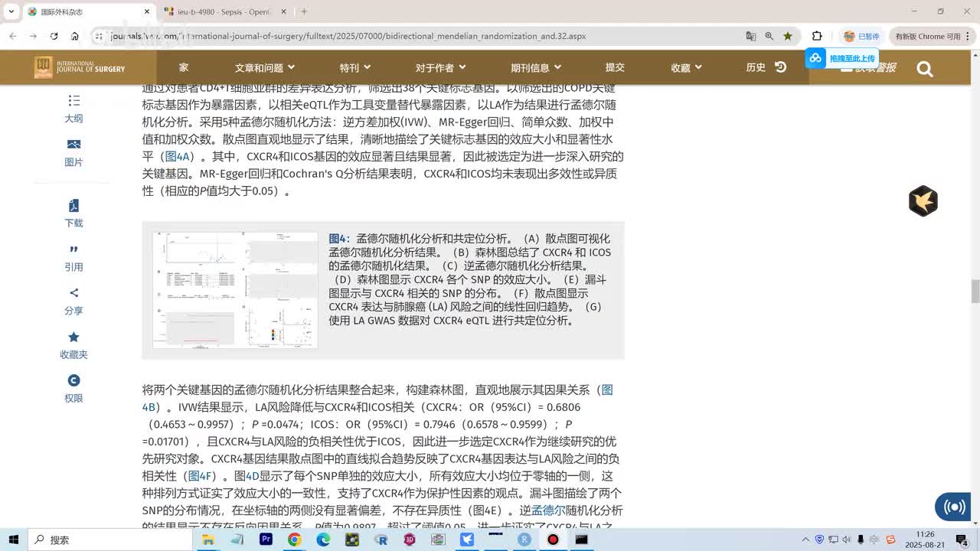The width and height of the screenshot is (980, 551).
Task: Open the browser extensions puzzle icon
Action: [x=817, y=36]
